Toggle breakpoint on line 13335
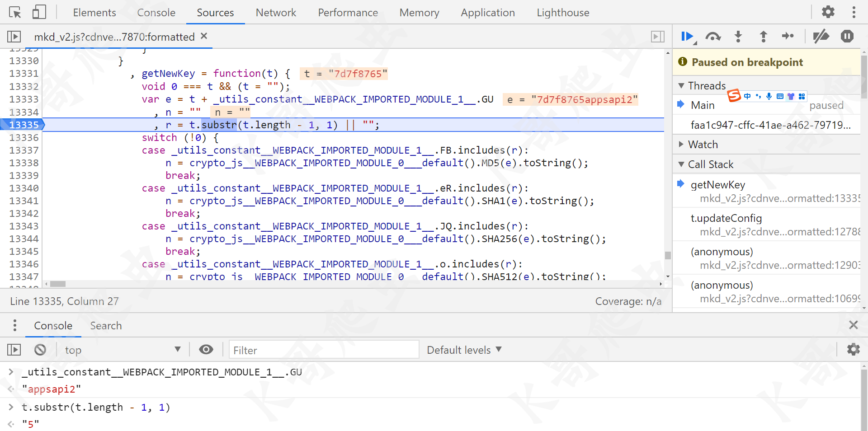The height and width of the screenshot is (431, 868). coord(24,125)
